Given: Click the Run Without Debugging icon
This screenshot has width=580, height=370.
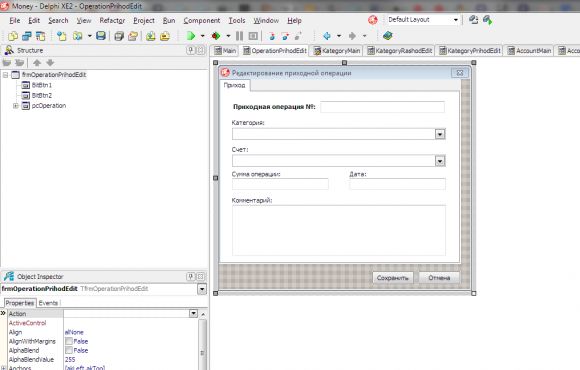Looking at the screenshot, I should coord(216,36).
